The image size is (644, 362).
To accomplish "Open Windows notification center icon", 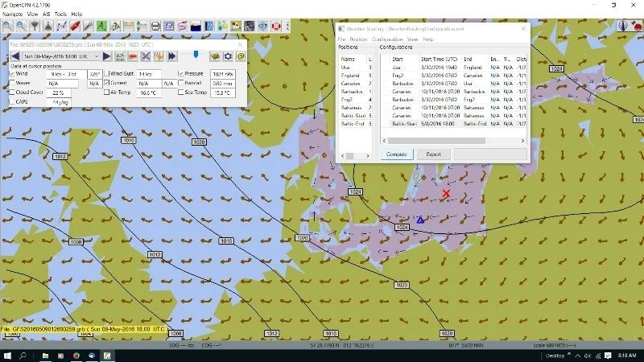I will tap(608, 356).
